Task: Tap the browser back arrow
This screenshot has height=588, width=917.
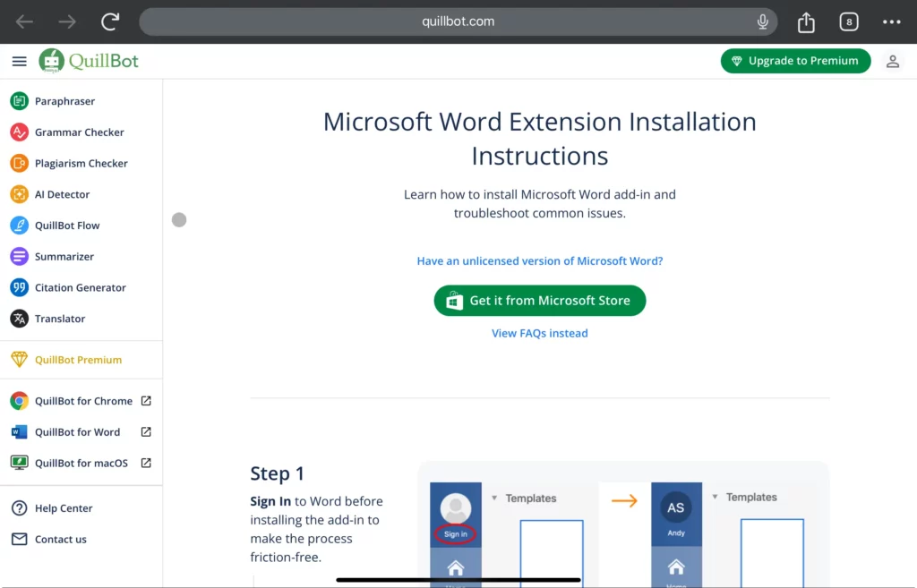Action: (x=24, y=21)
